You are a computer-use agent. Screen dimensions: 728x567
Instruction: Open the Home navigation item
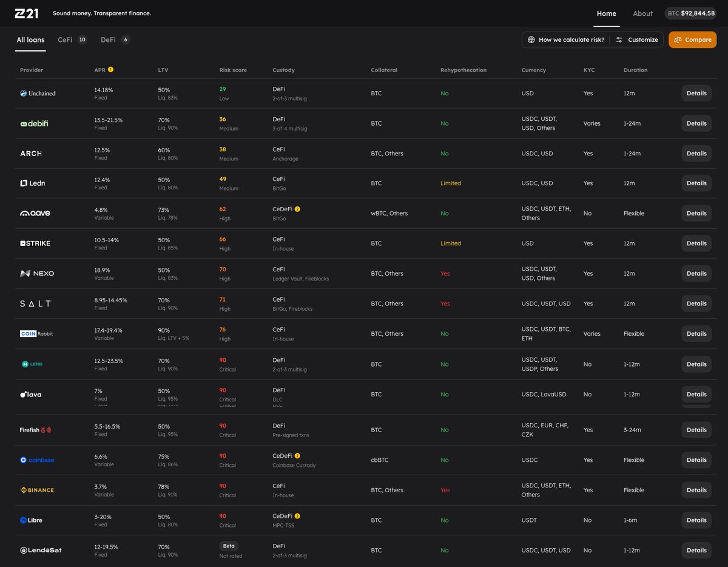pos(606,13)
